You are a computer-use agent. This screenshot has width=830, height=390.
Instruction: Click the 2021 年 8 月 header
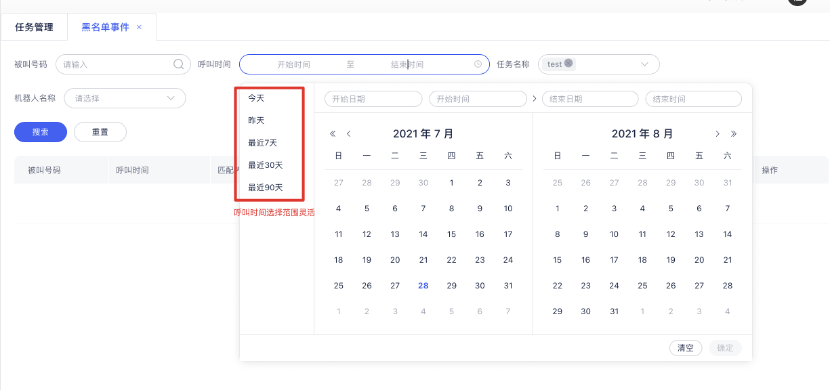(642, 134)
